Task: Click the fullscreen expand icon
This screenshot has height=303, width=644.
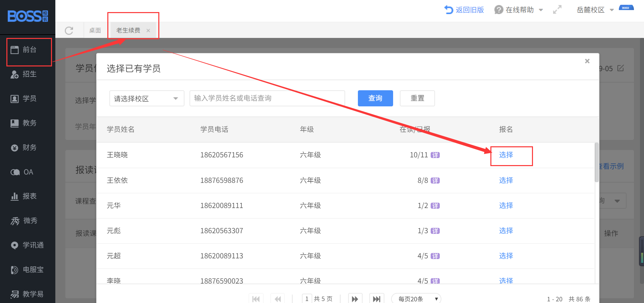Action: click(x=557, y=10)
